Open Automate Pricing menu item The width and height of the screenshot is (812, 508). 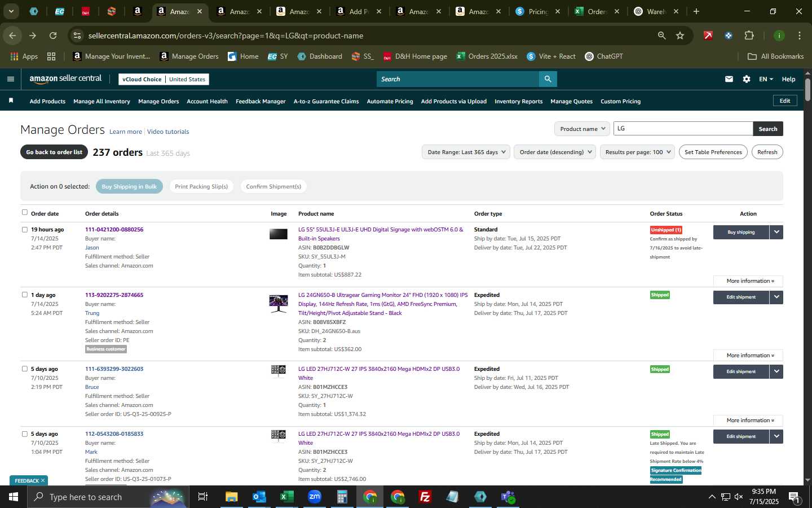click(x=390, y=102)
